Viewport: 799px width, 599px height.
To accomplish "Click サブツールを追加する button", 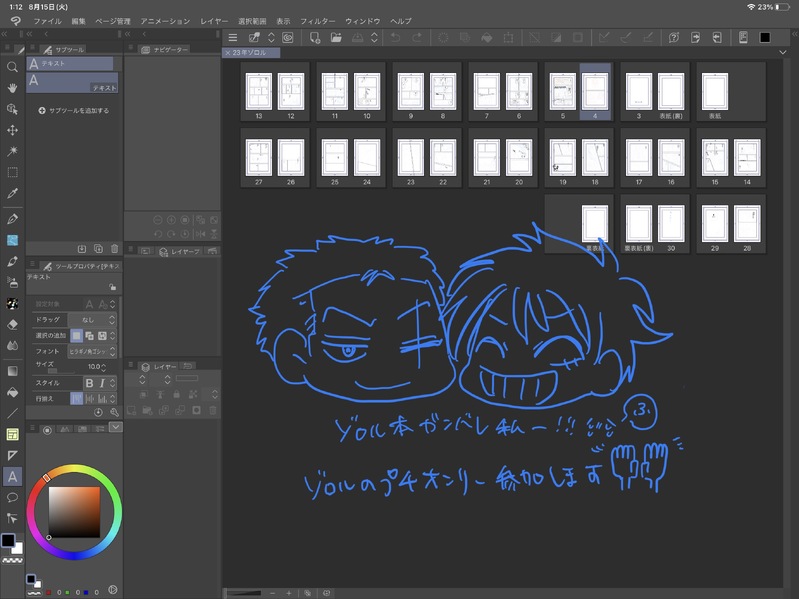I will [x=74, y=111].
